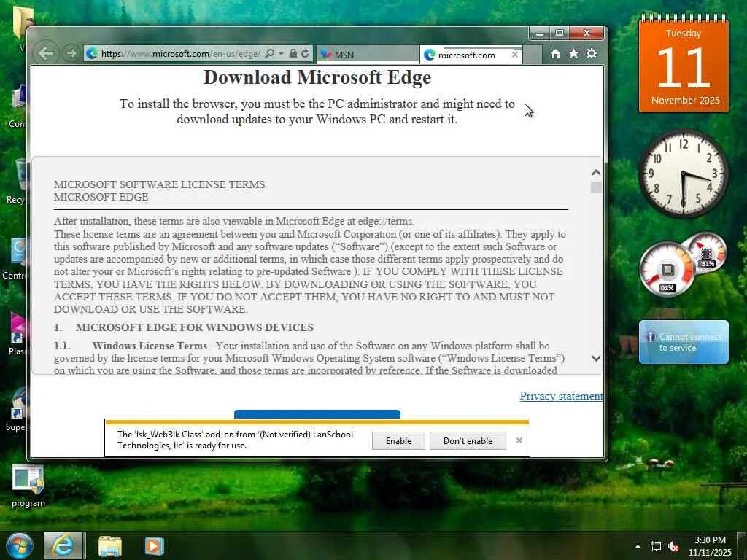Open the Windows Start orb

click(19, 545)
